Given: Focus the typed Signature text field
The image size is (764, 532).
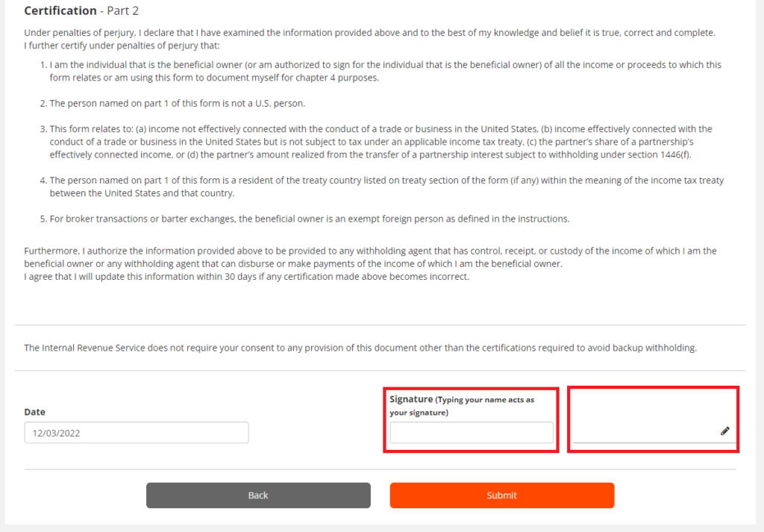Looking at the screenshot, I should pyautogui.click(x=472, y=433).
